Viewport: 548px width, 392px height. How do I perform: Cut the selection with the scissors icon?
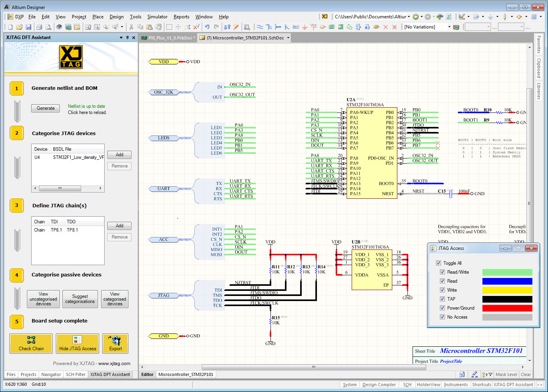point(131,27)
